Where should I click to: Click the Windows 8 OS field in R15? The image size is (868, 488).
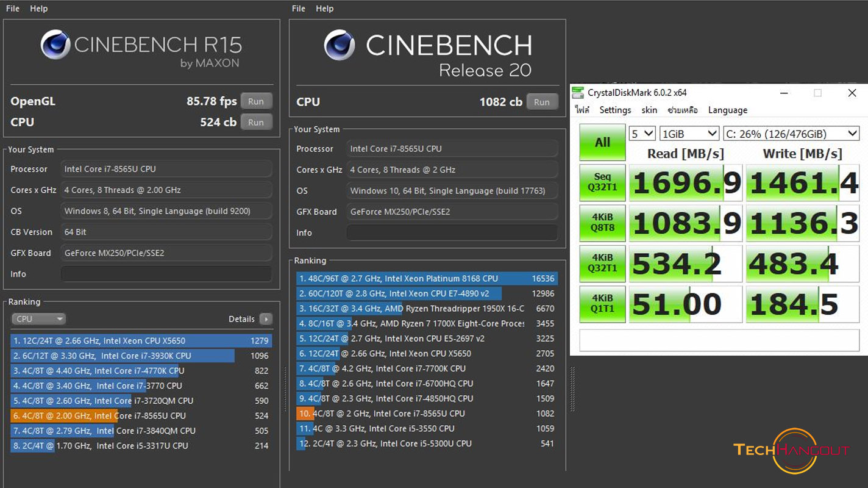click(166, 211)
